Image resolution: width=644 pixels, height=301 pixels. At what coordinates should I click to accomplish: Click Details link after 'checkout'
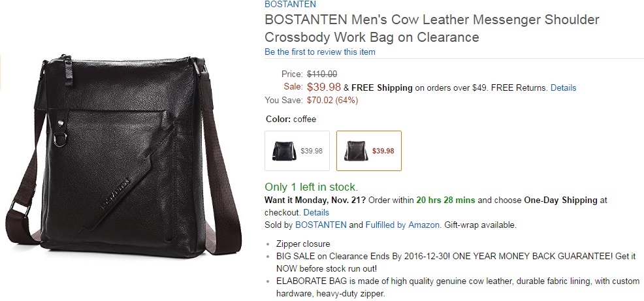point(316,212)
